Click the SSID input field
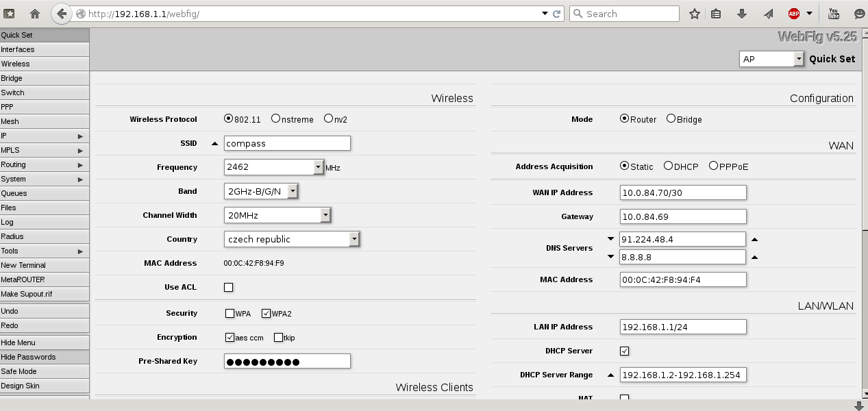 pyautogui.click(x=287, y=143)
